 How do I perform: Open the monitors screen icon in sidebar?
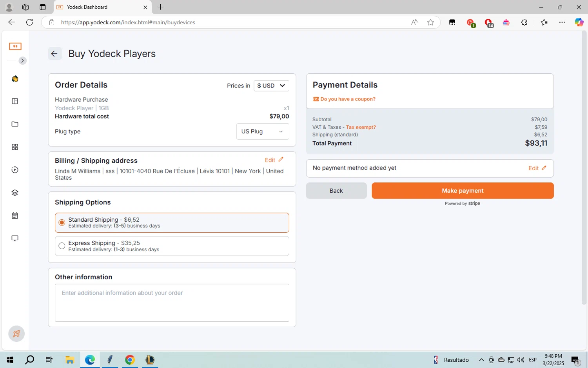click(15, 239)
